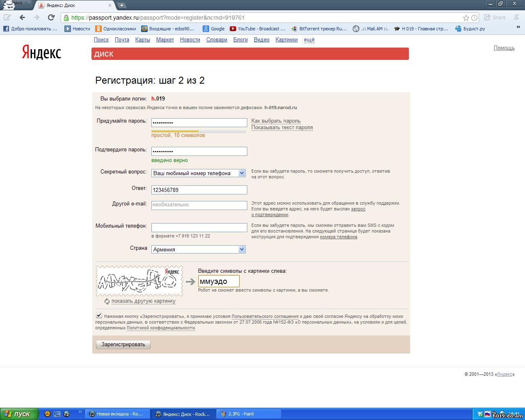Click the pencil edit icon in toolbar
The image size is (525, 420).
point(7,17)
